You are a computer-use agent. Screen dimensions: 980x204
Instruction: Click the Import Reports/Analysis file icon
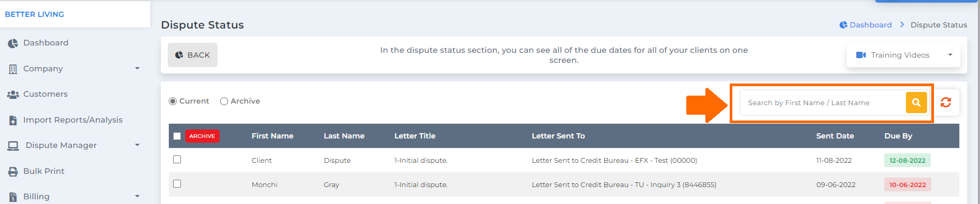(13, 120)
